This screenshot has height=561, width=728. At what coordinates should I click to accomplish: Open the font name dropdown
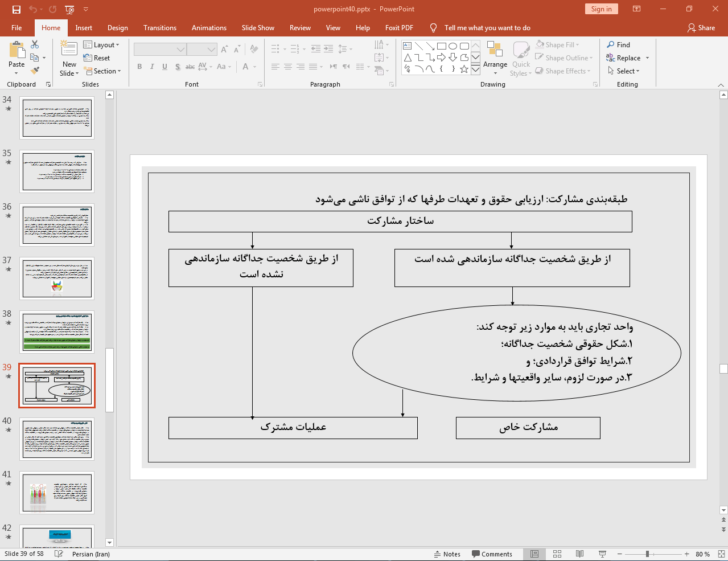click(x=180, y=50)
